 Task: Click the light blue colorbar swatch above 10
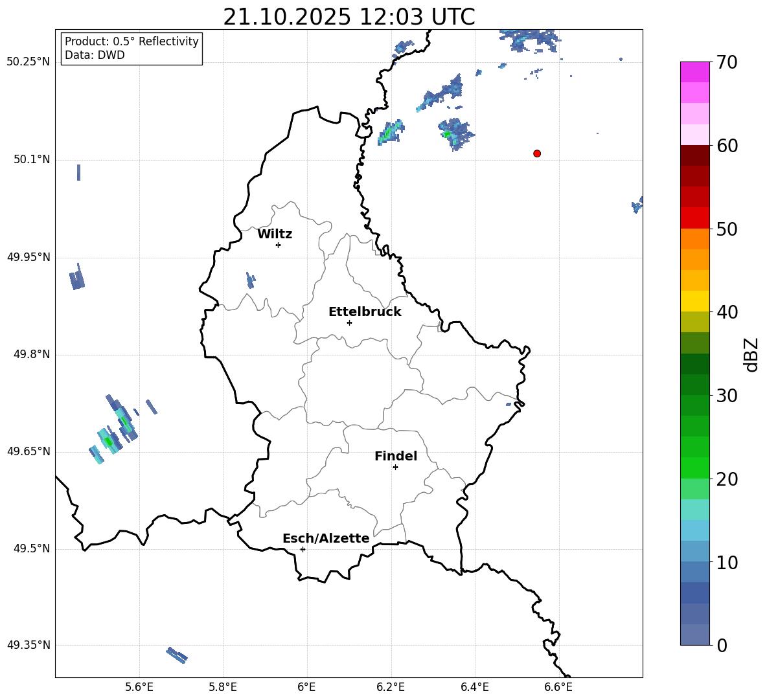coord(694,551)
